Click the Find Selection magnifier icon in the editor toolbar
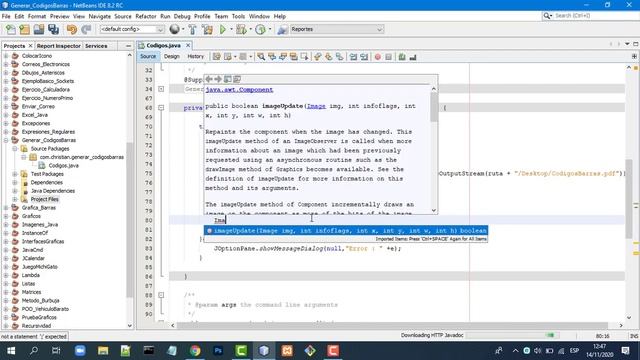This screenshot has height=360, width=640. click(x=261, y=57)
